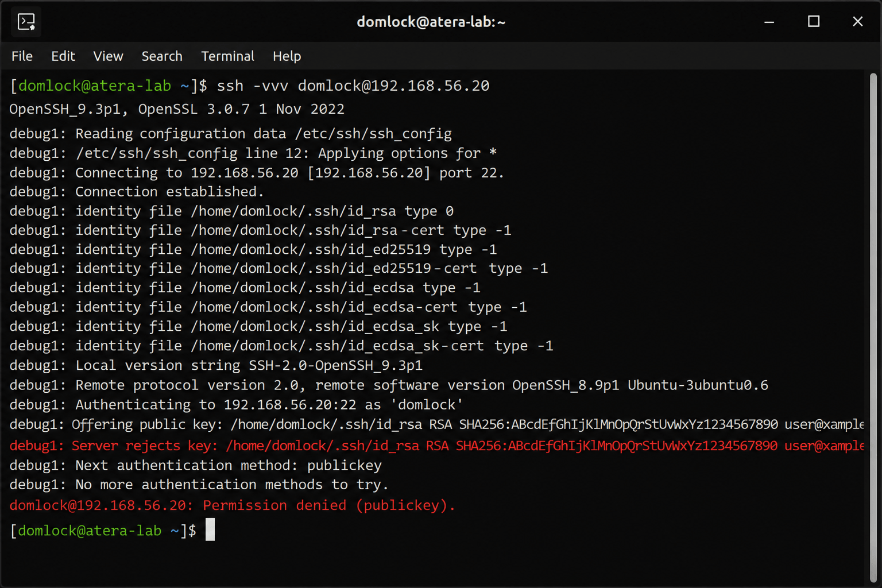
Task: Click the 'id_ed25519 type -1' identity line
Action: point(253,250)
